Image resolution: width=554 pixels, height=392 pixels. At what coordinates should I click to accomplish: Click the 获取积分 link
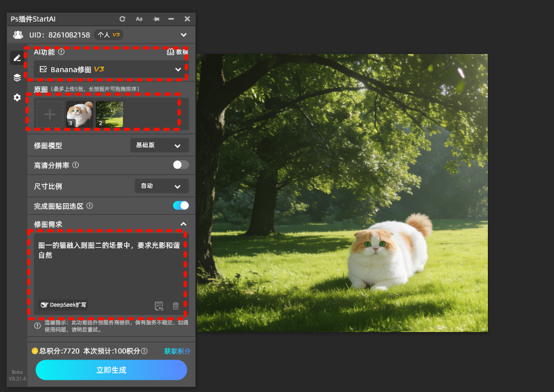coord(177,351)
